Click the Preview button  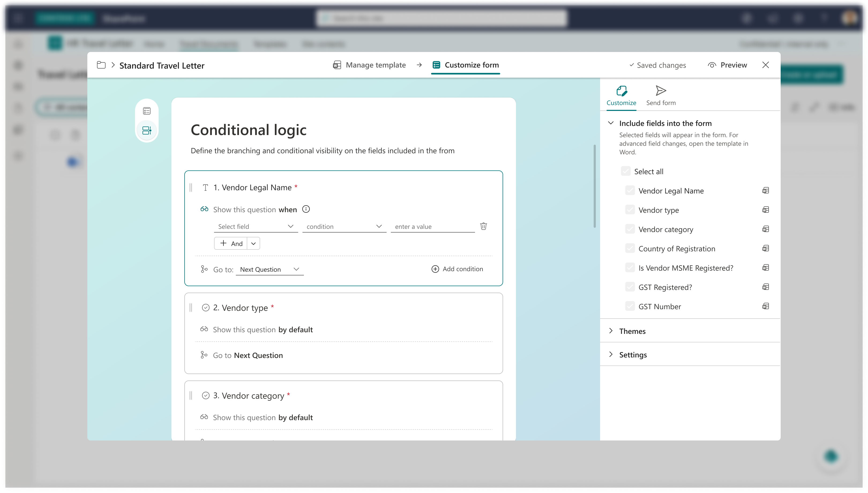[728, 65]
